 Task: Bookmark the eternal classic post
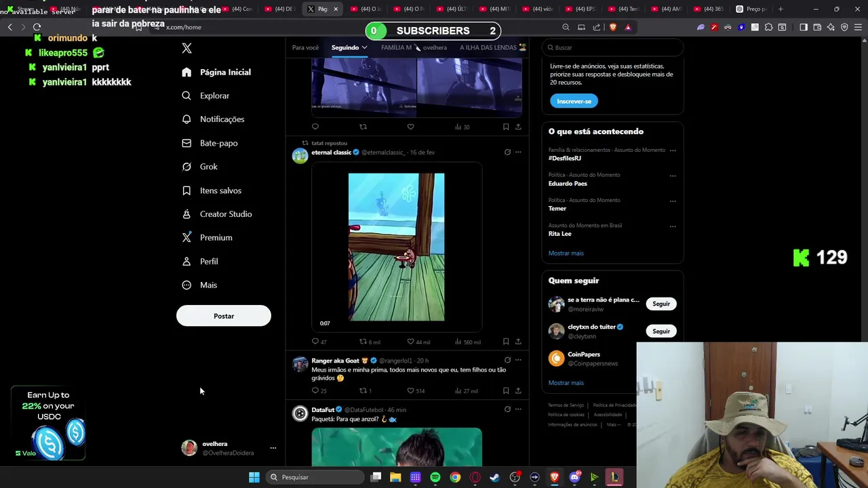[506, 342]
